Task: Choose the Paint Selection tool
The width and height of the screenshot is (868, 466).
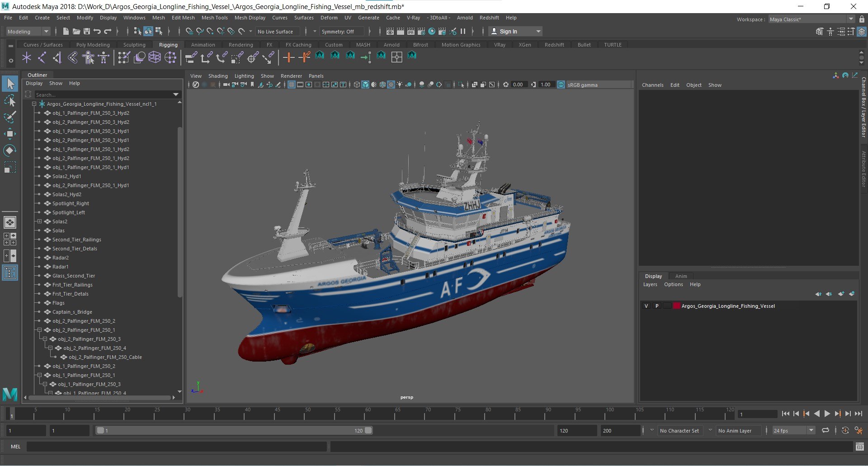Action: click(x=10, y=117)
